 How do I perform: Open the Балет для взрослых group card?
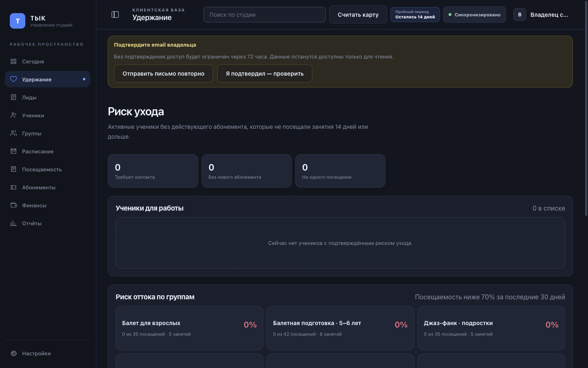pos(189,328)
